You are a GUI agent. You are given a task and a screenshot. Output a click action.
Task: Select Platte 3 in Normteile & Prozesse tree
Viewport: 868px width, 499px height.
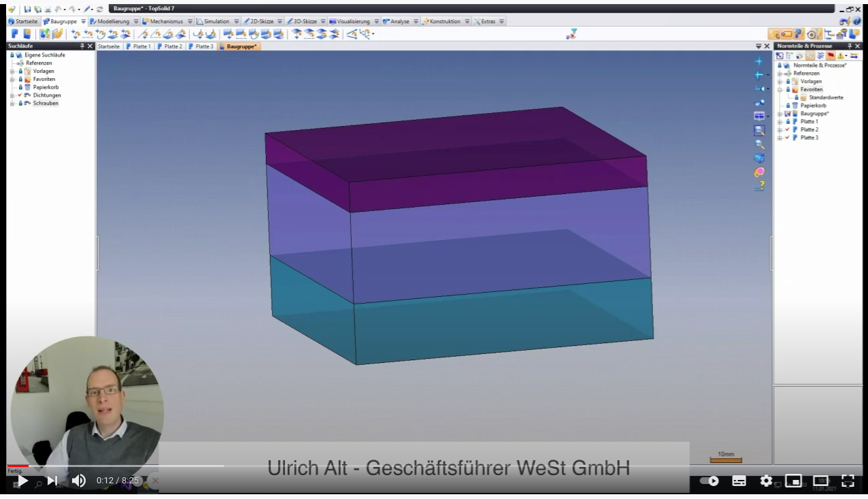click(x=809, y=138)
